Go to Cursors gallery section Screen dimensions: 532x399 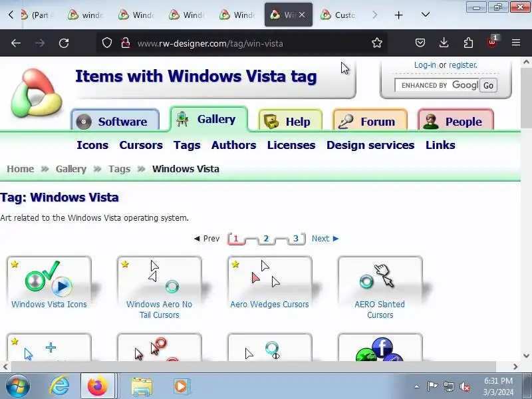point(141,145)
